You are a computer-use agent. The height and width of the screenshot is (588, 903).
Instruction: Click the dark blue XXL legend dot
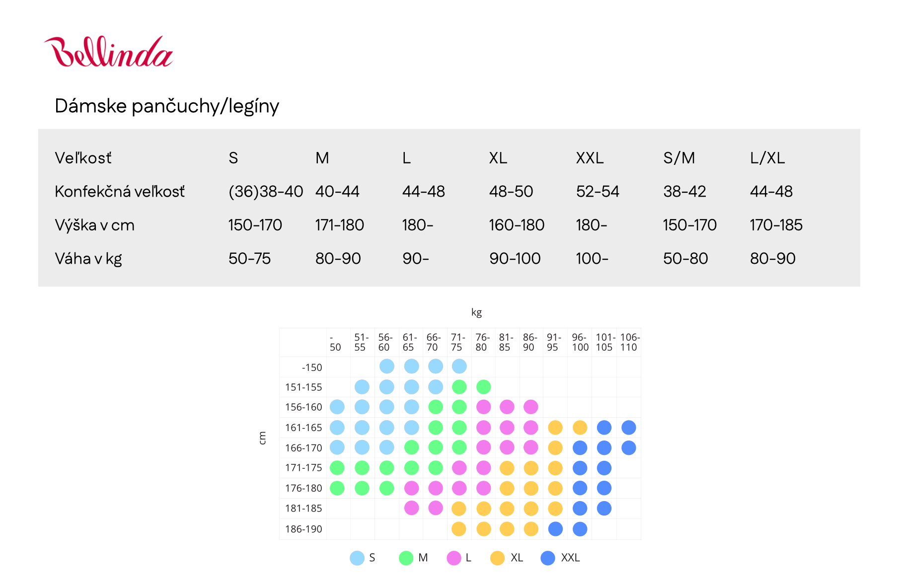pos(548,558)
